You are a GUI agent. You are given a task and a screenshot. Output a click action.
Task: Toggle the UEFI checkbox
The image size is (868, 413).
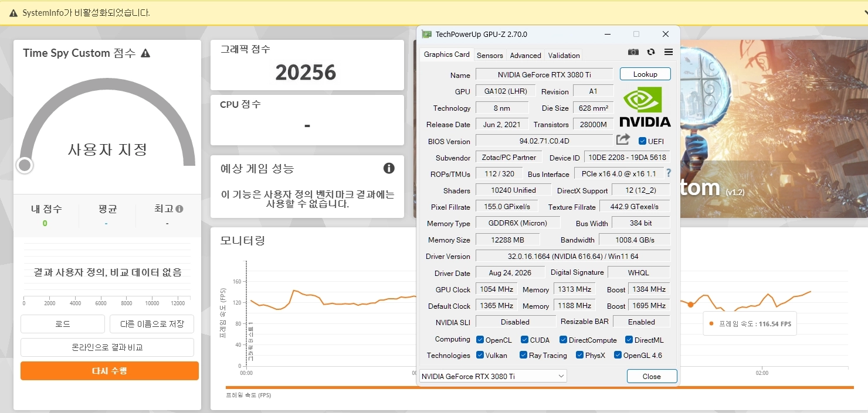tap(642, 141)
